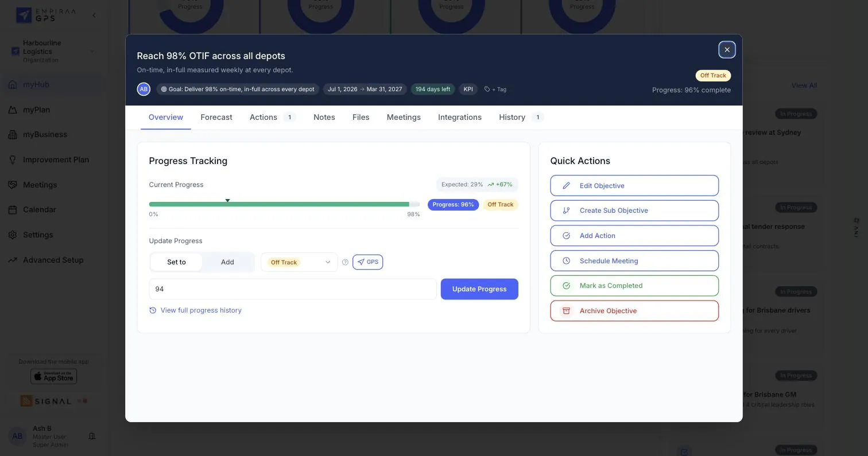Click the Add Action button
The image size is (868, 456).
[634, 236]
